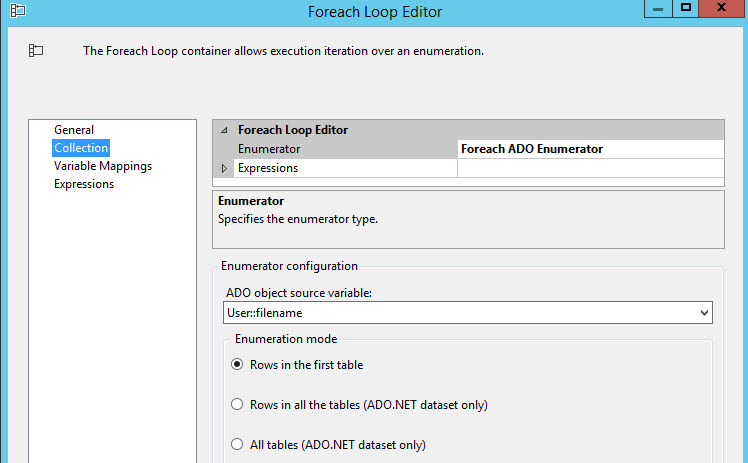Maximize the Foreach Loop Editor window
Image resolution: width=748 pixels, height=463 pixels.
[x=686, y=8]
